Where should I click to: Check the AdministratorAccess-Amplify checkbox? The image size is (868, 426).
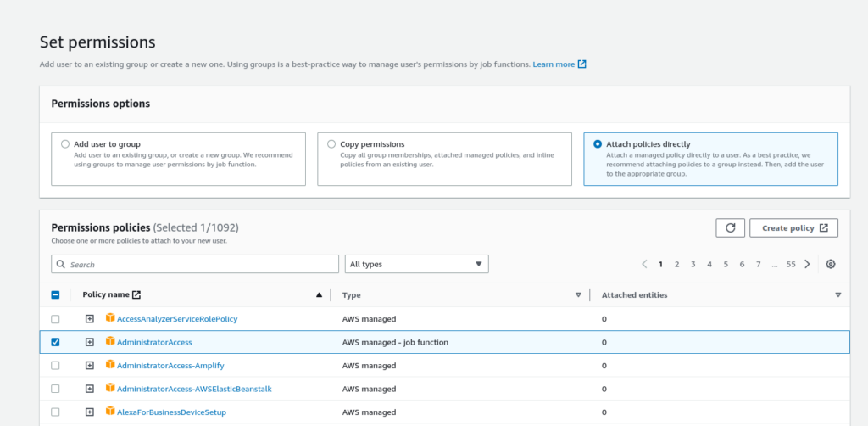click(55, 366)
